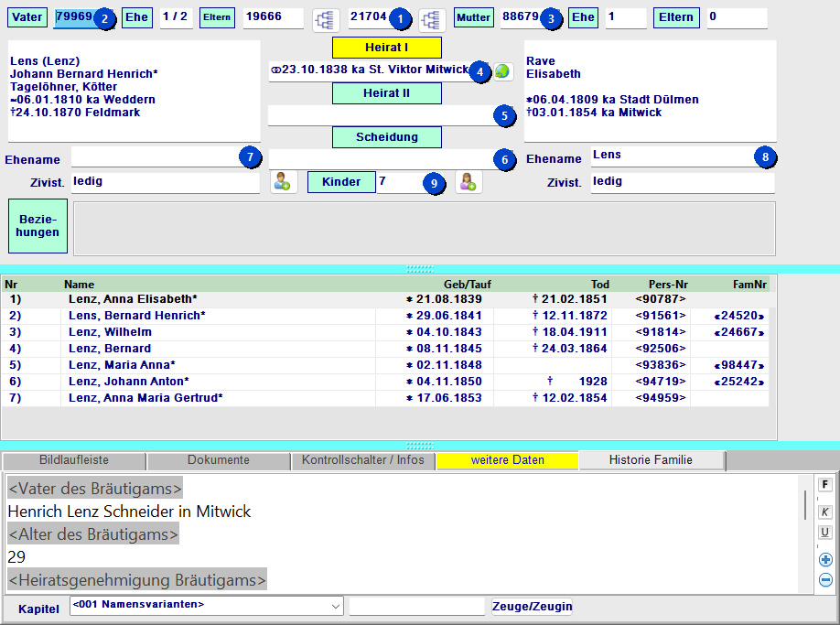Toggle underline formatting with the U button
This screenshot has height=625, width=840.
point(825,533)
